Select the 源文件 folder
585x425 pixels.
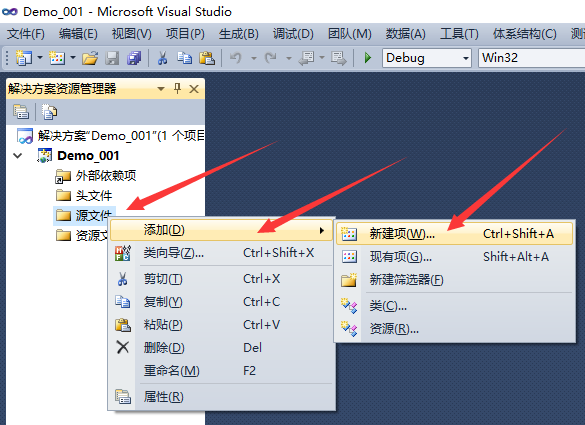click(84, 215)
